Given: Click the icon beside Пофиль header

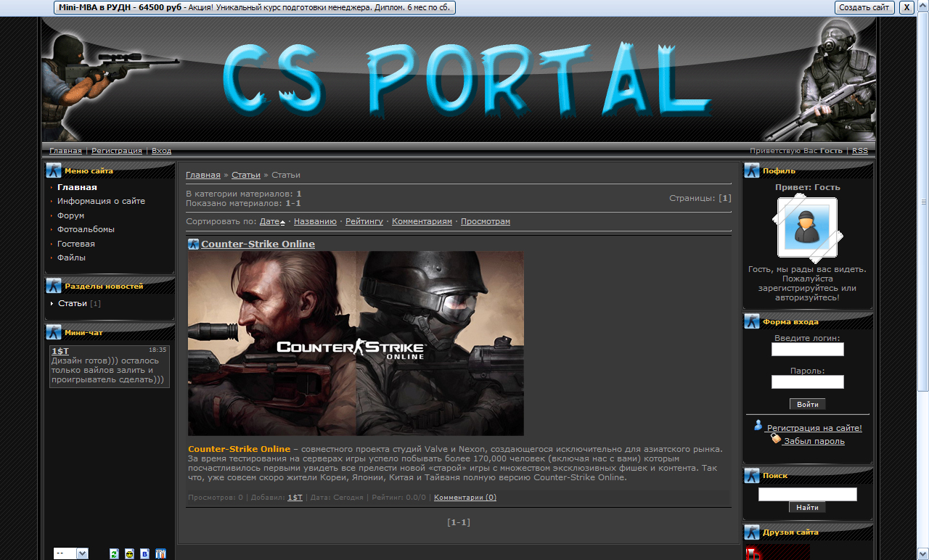Looking at the screenshot, I should 752,170.
